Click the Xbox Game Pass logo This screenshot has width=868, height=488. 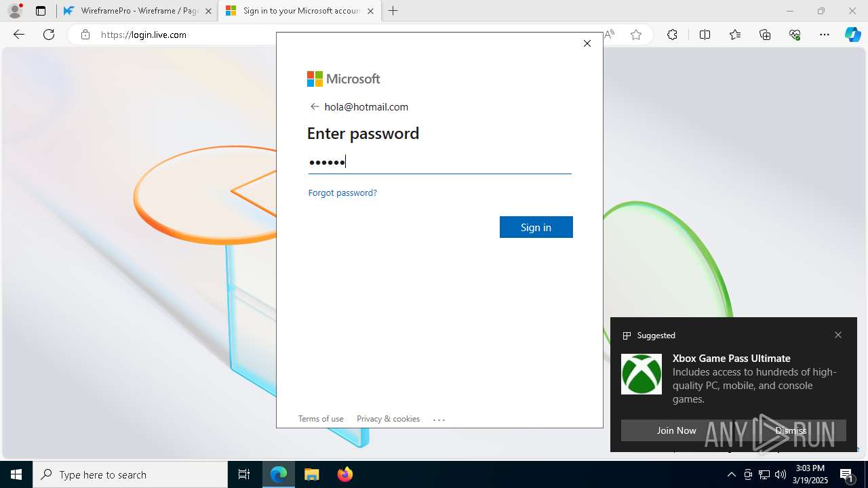[x=642, y=373]
